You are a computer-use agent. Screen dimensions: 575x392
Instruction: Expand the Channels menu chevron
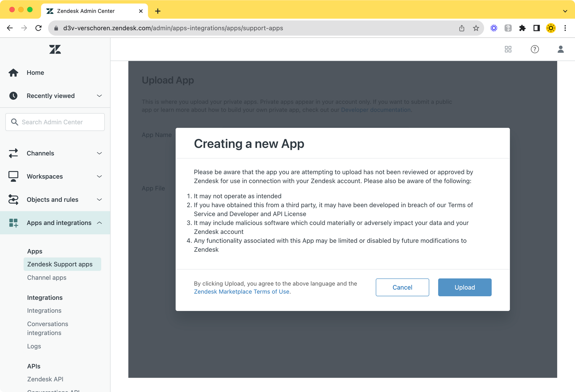(99, 153)
